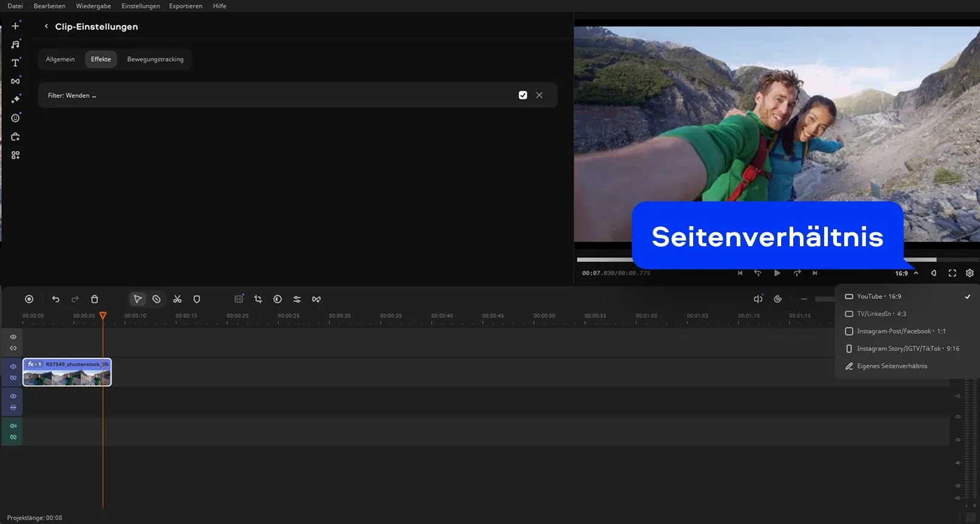Image resolution: width=980 pixels, height=524 pixels.
Task: Uncheck the Filter: Wenden effect checkbox
Action: 523,95
